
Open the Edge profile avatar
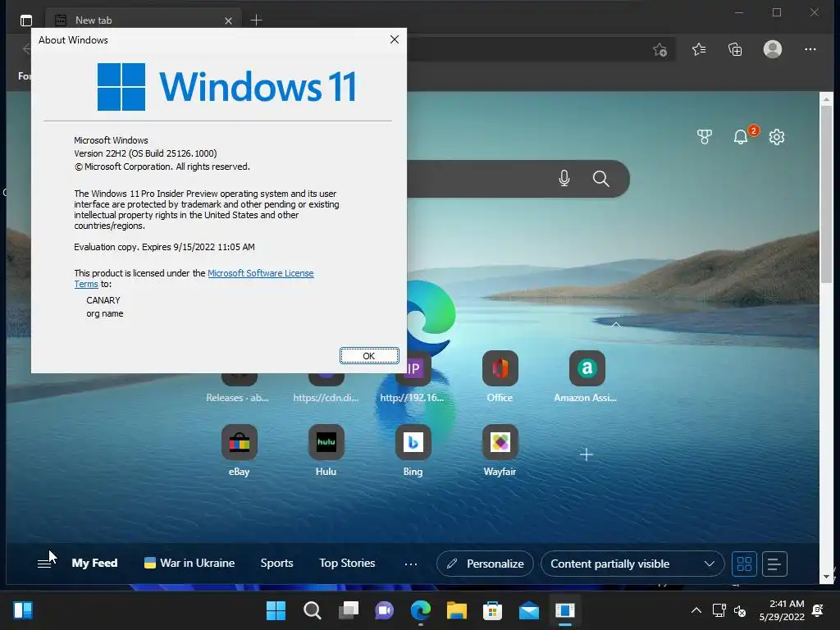[x=772, y=49]
